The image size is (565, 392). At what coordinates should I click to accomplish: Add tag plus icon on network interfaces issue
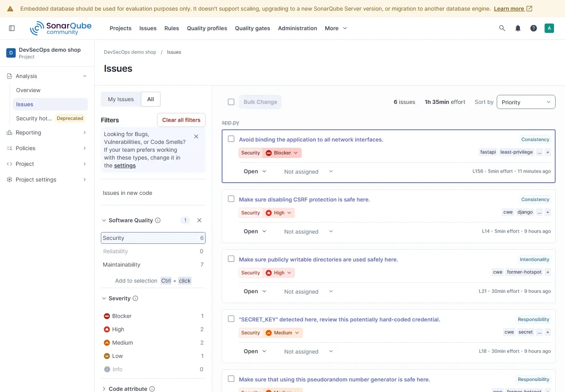pyautogui.click(x=548, y=152)
